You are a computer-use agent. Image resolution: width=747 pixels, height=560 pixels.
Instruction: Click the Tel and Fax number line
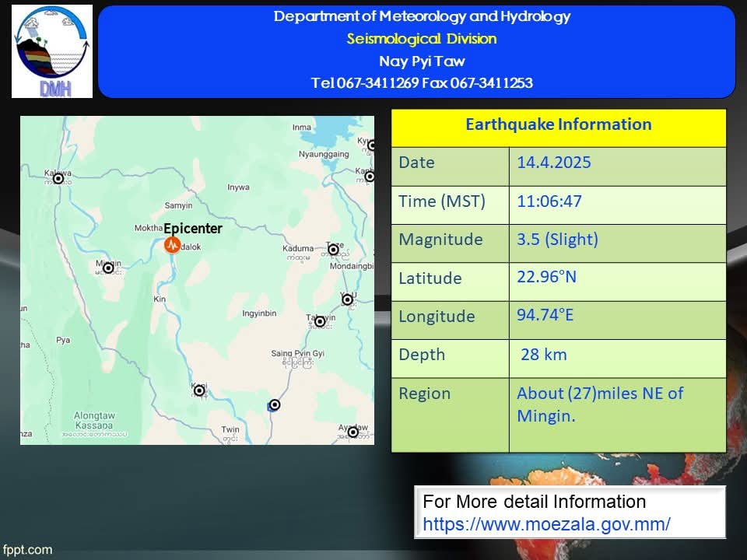click(x=422, y=83)
